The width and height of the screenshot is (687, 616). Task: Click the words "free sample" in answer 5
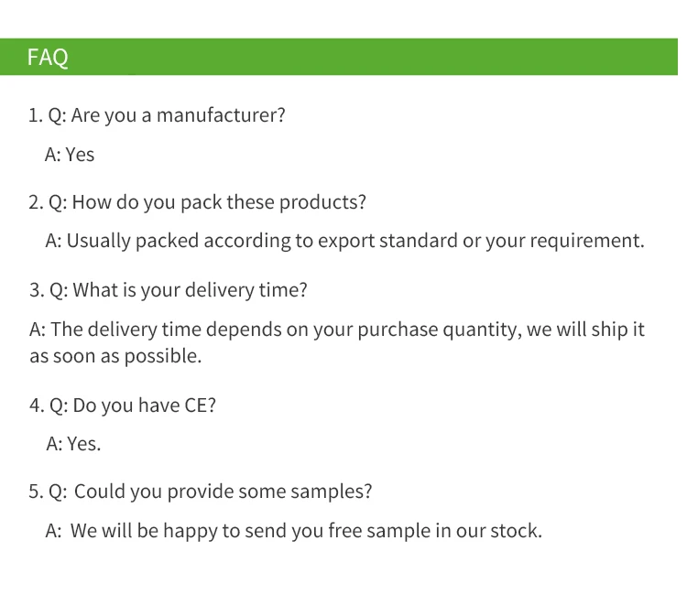pyautogui.click(x=370, y=531)
